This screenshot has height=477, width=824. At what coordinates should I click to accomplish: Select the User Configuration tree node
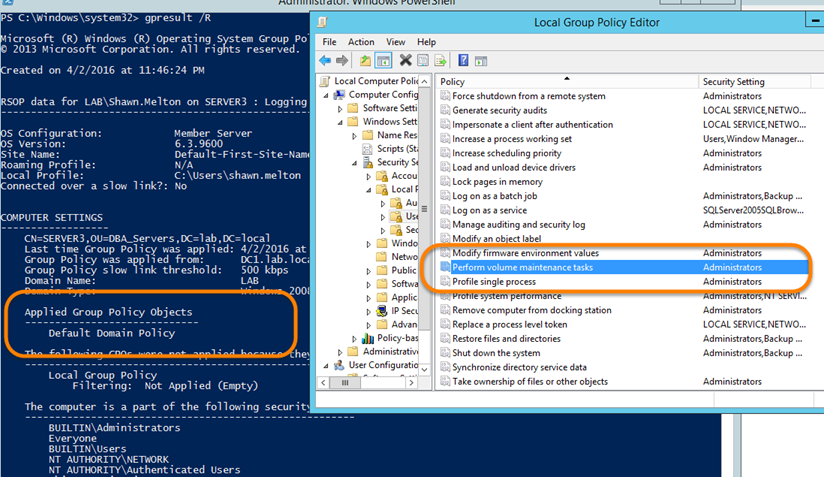[383, 365]
